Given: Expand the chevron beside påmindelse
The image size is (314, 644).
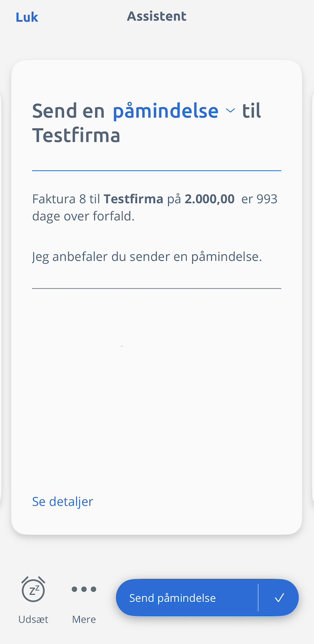Looking at the screenshot, I should click(x=230, y=111).
